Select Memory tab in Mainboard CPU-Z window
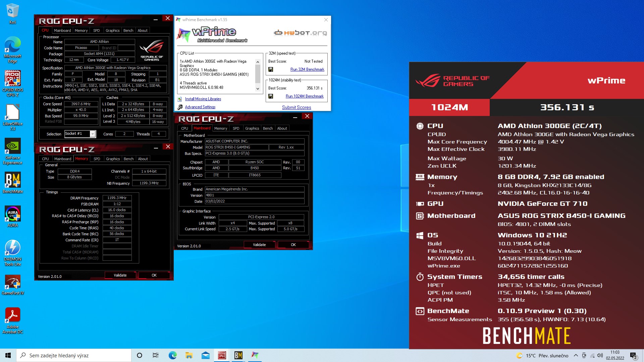This screenshot has width=644, height=362. coord(221,128)
